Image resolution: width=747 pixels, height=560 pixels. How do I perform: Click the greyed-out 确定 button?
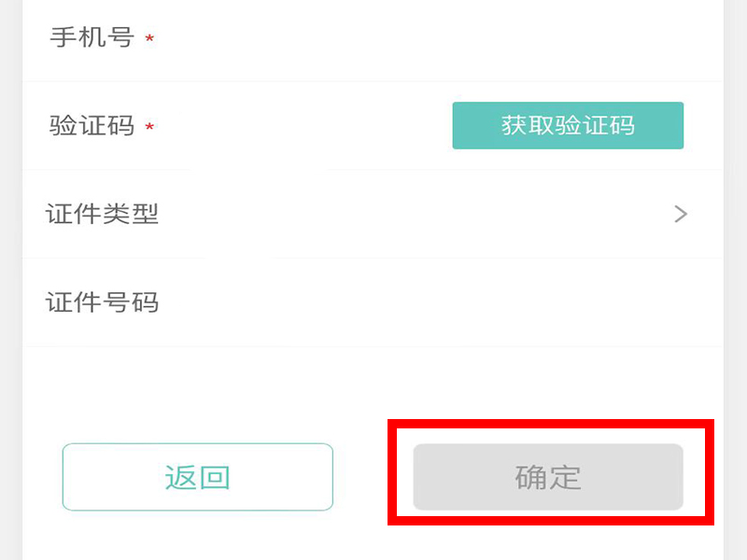(548, 477)
